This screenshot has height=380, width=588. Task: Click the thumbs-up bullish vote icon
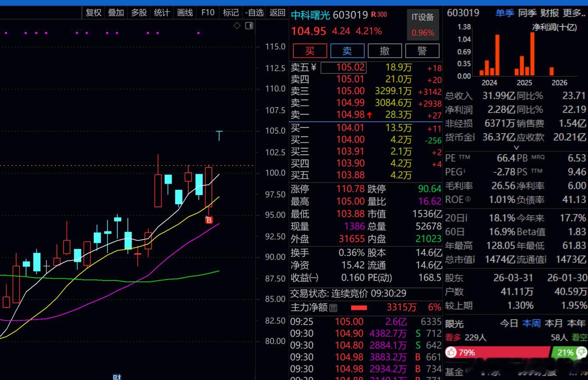coord(451,352)
